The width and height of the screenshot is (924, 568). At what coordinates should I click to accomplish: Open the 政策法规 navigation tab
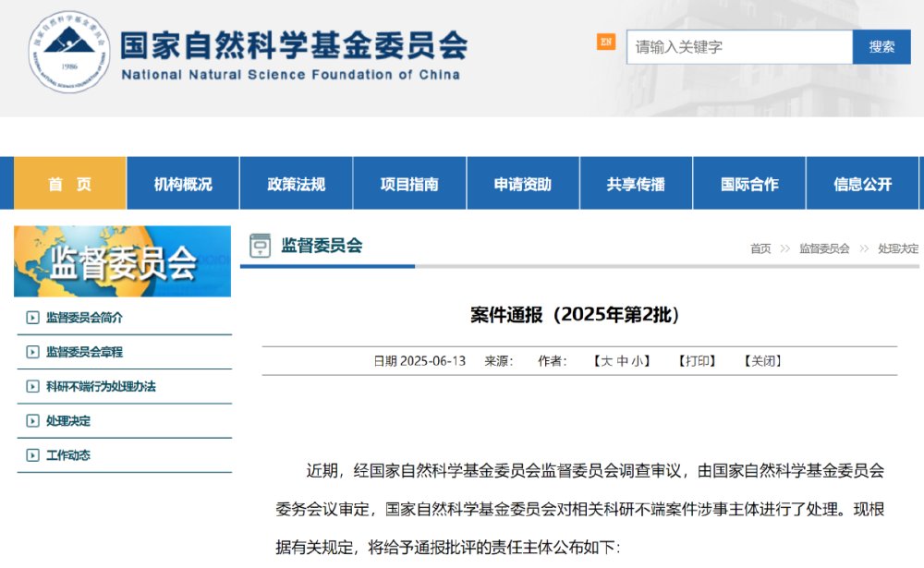[297, 183]
